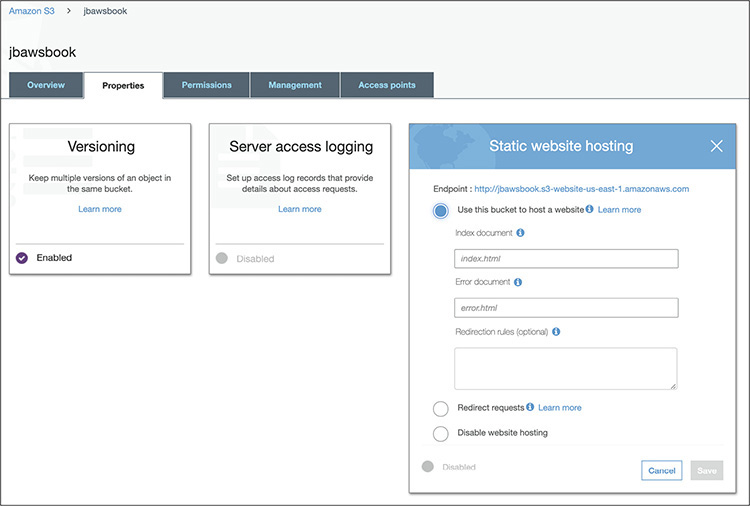
Task: Select the Redirect requests radio option
Action: 441,408
